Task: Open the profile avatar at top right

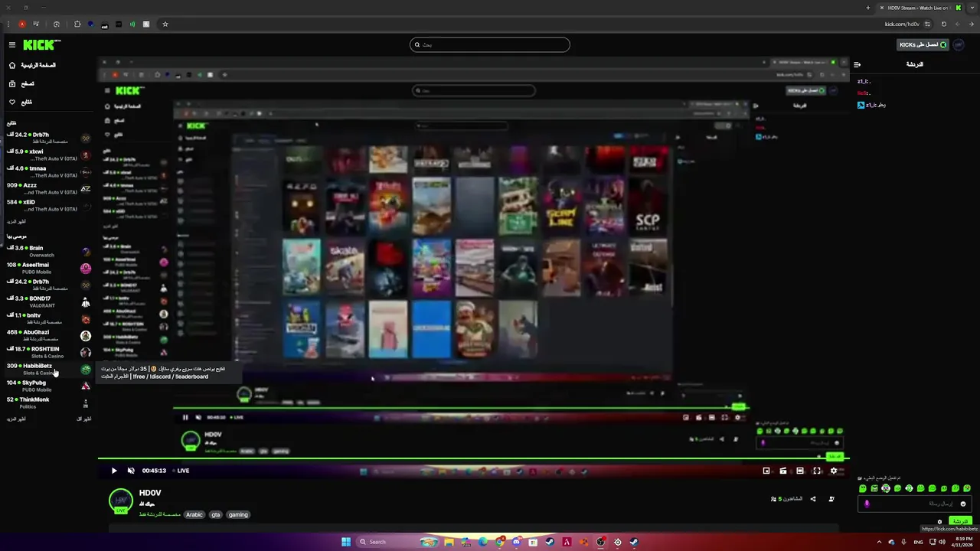Action: (959, 44)
